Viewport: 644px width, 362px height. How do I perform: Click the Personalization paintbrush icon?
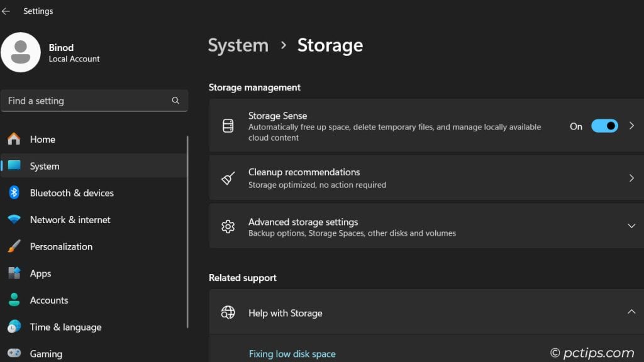[14, 246]
